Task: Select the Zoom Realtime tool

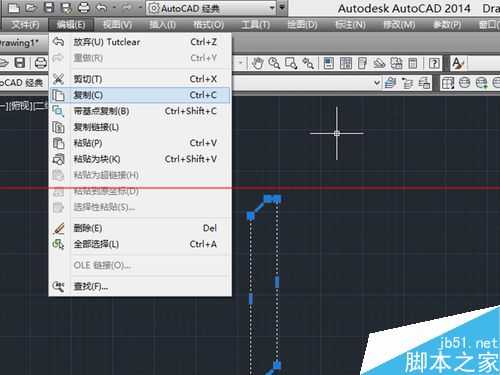Action: click(274, 63)
